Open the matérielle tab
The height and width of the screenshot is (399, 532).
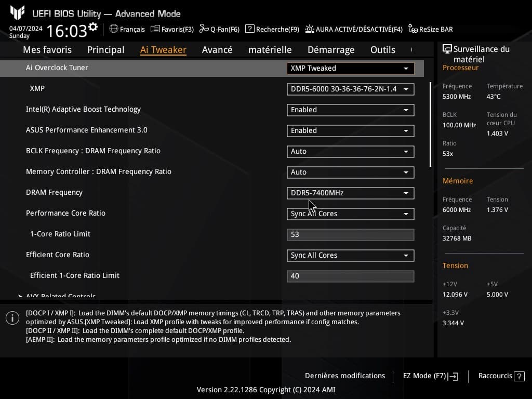tap(270, 50)
